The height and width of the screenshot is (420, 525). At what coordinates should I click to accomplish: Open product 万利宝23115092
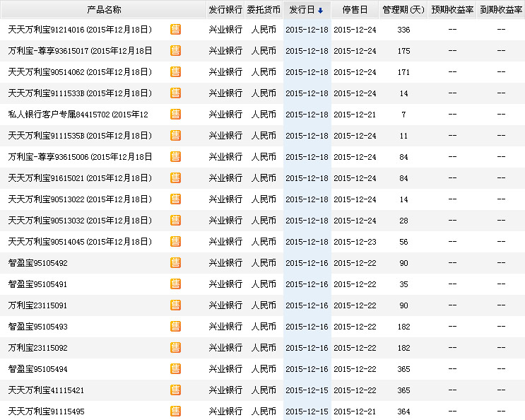click(x=38, y=348)
